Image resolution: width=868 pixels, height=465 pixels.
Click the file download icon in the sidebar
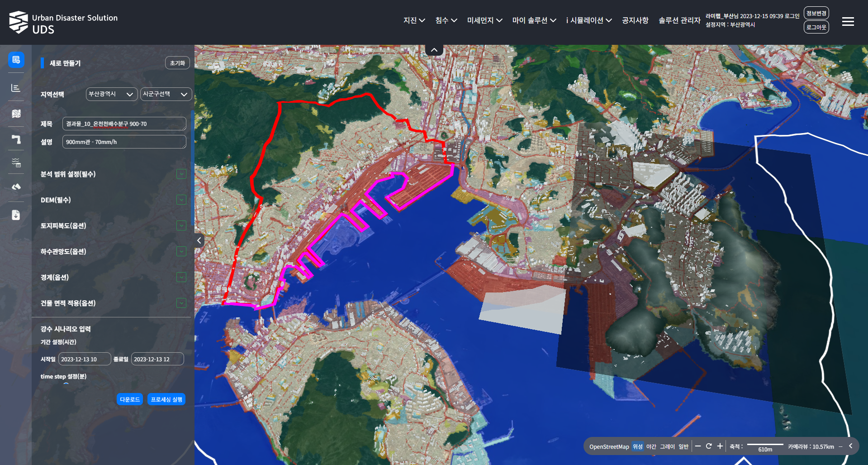coord(16,215)
